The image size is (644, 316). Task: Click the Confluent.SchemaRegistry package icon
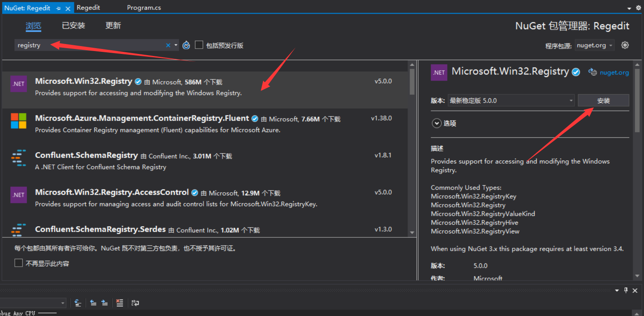click(x=18, y=158)
